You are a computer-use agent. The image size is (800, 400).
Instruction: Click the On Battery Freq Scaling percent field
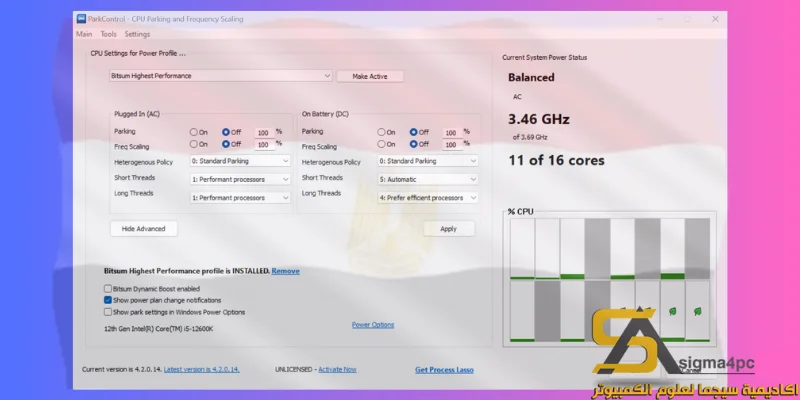coord(452,145)
